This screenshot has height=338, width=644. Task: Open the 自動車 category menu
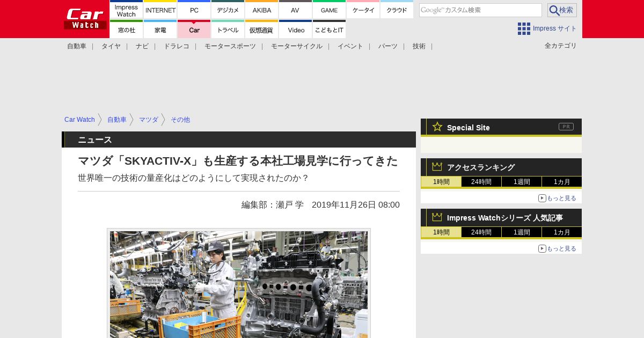tap(77, 46)
